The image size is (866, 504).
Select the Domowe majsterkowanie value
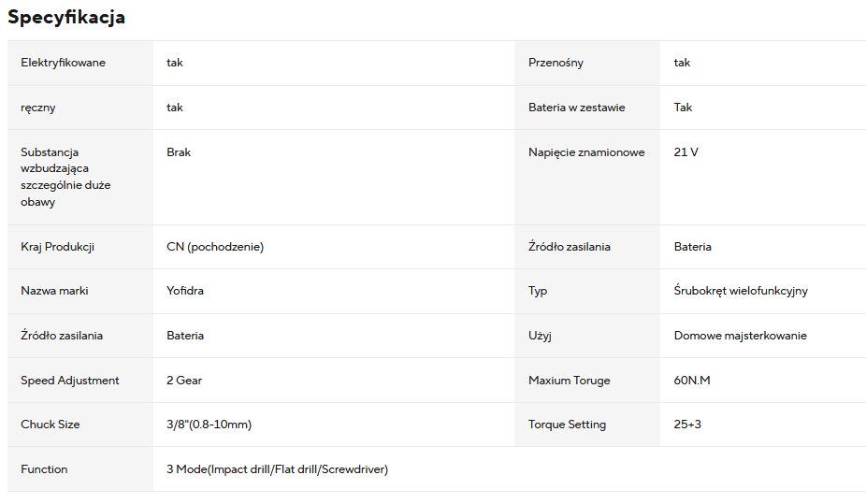click(740, 336)
